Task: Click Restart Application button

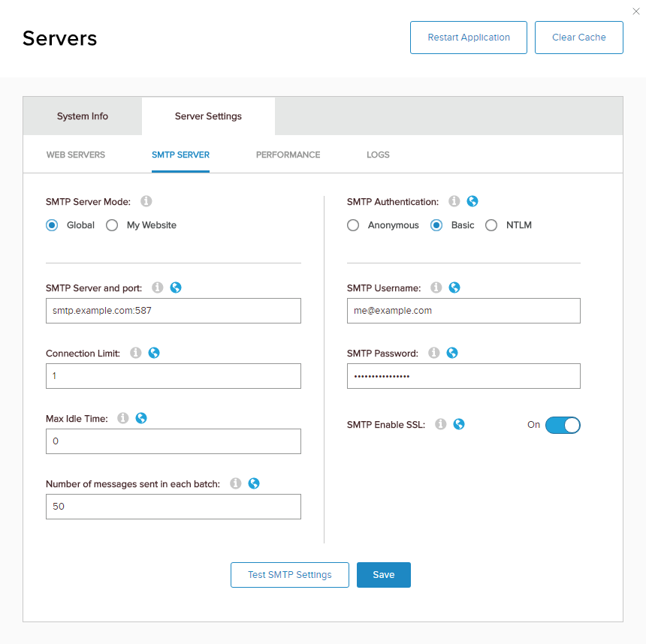Action: point(469,38)
